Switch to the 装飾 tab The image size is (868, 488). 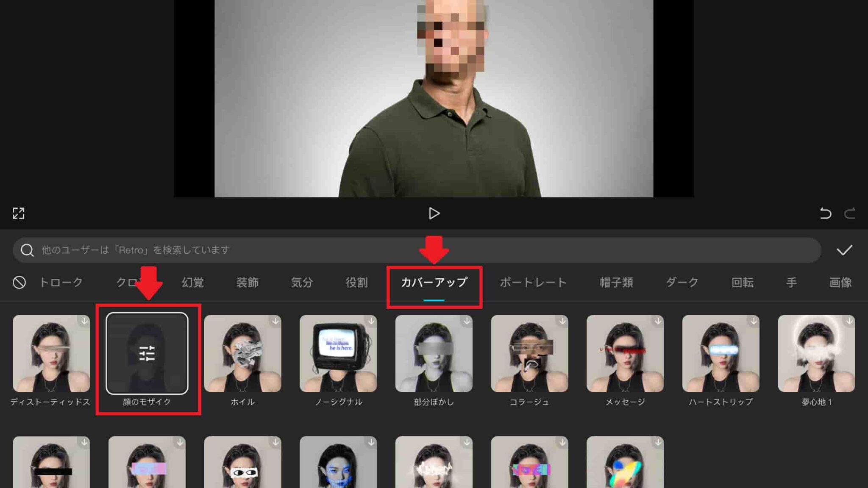(247, 282)
